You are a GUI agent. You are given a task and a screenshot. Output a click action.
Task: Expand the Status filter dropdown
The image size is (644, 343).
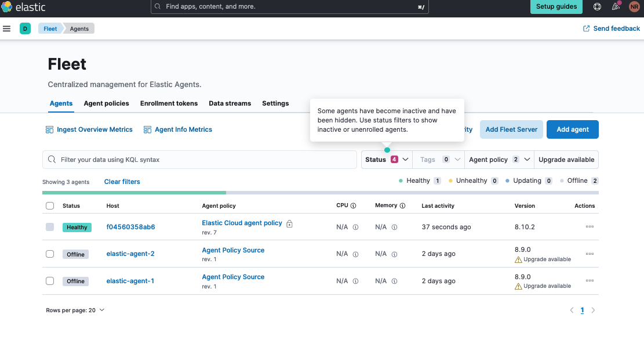tap(387, 160)
